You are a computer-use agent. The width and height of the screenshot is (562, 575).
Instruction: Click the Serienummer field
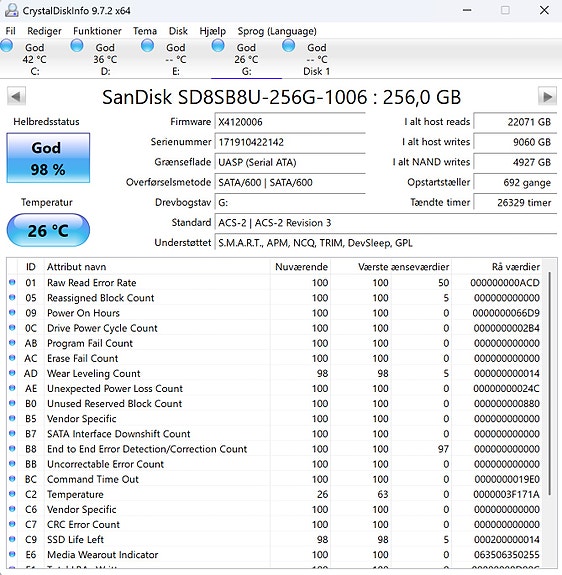(290, 142)
